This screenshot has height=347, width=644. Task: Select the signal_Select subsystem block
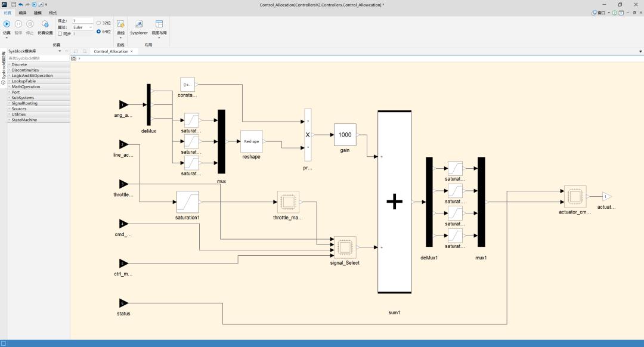coord(345,247)
